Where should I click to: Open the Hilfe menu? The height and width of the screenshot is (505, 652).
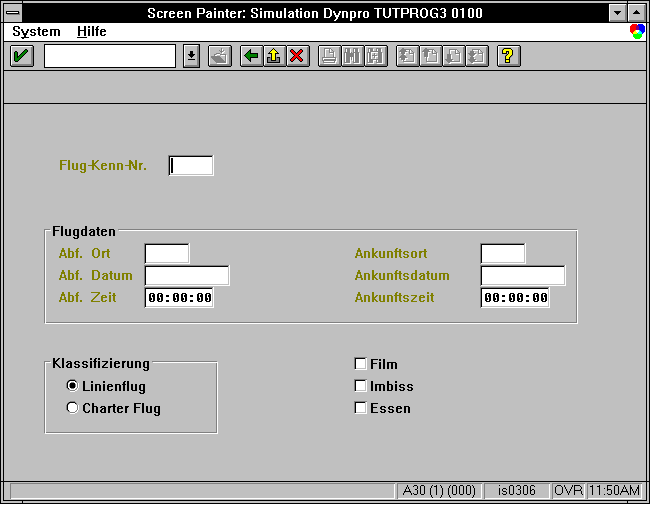coord(91,32)
